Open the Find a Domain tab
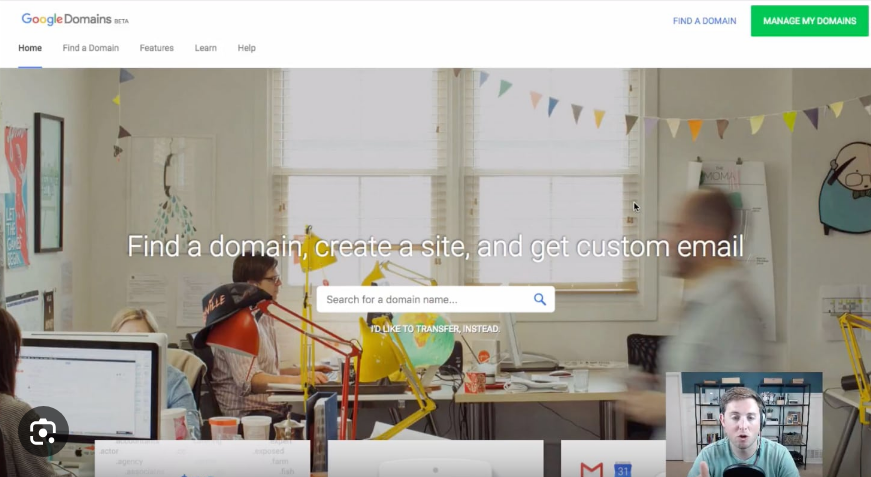This screenshot has height=477, width=871. 91,48
